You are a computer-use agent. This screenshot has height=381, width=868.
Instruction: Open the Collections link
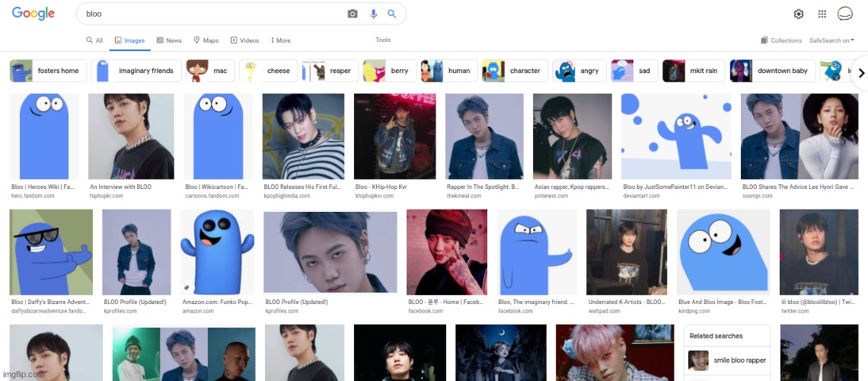point(781,40)
